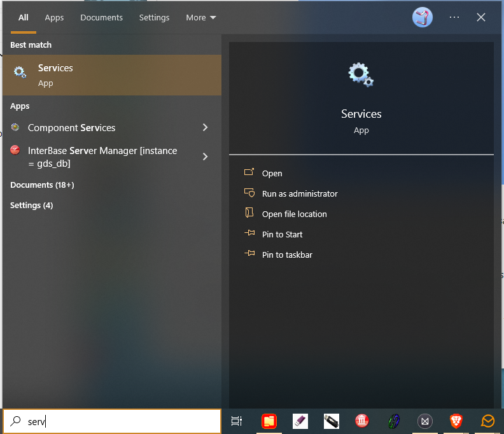Open the red circular building taskbar icon
The width and height of the screenshot is (504, 434).
pos(362,421)
